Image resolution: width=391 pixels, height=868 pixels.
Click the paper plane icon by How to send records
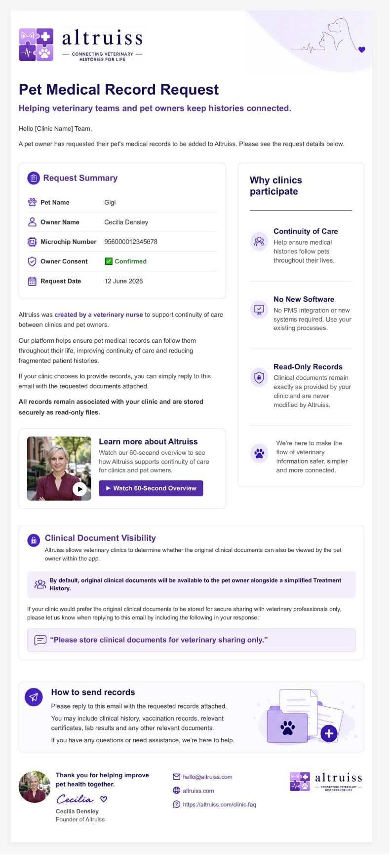click(34, 697)
